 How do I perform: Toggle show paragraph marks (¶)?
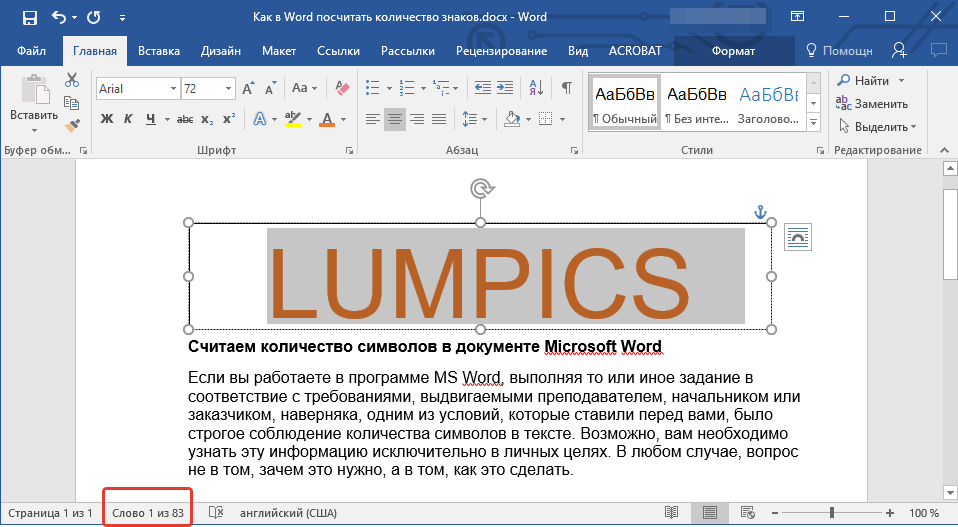click(567, 88)
